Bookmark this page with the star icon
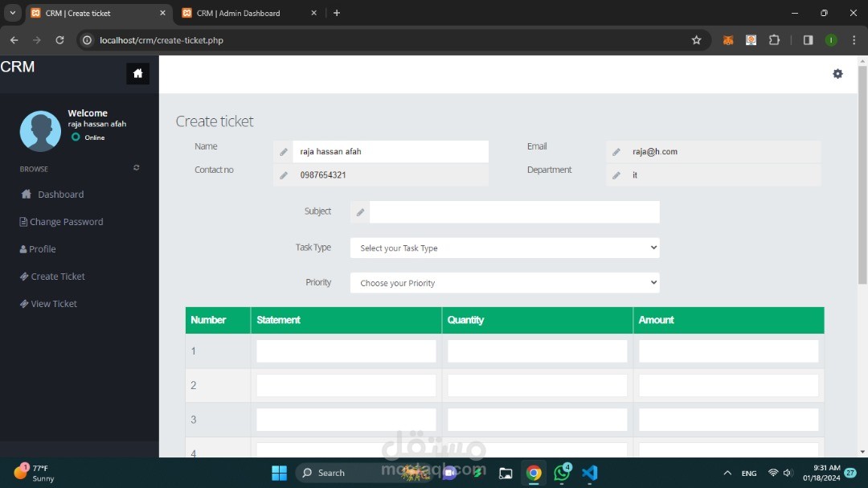Screen dimensions: 868x488 point(696,40)
